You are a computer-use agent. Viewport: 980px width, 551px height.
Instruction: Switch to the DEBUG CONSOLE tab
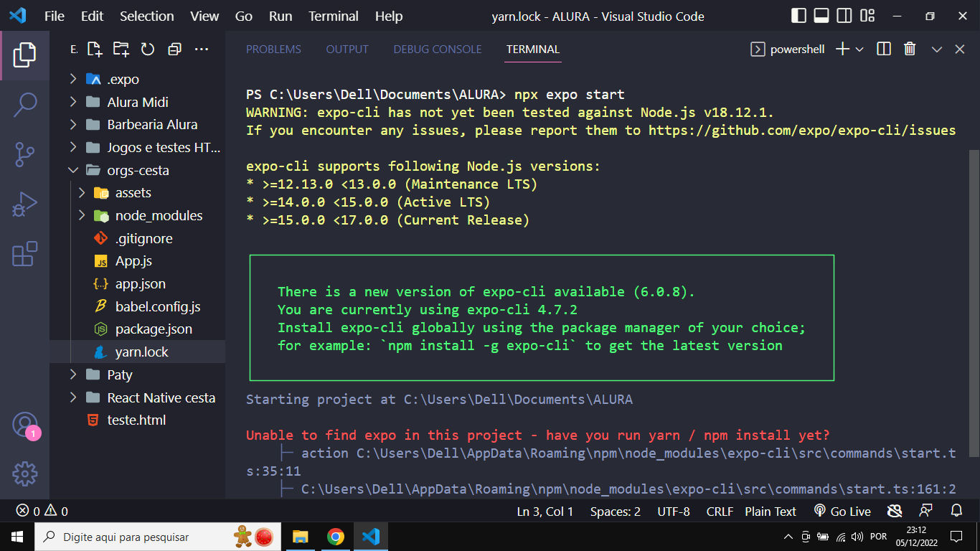tap(438, 49)
